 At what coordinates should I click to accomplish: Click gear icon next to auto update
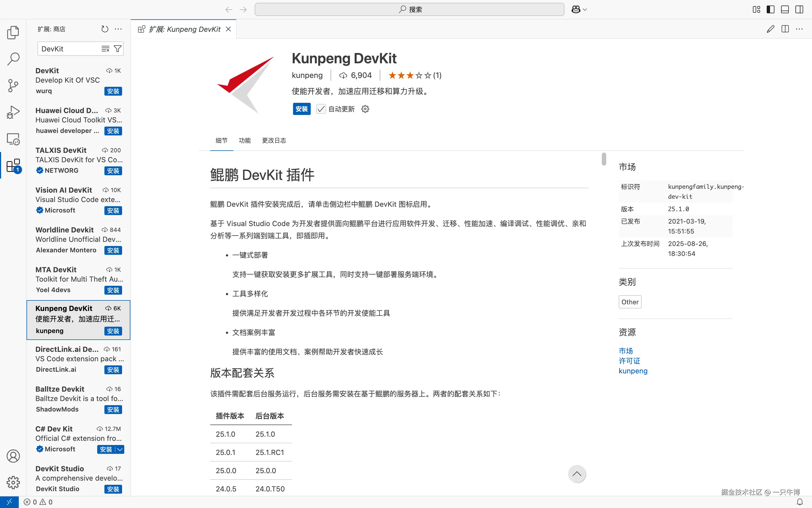click(365, 109)
